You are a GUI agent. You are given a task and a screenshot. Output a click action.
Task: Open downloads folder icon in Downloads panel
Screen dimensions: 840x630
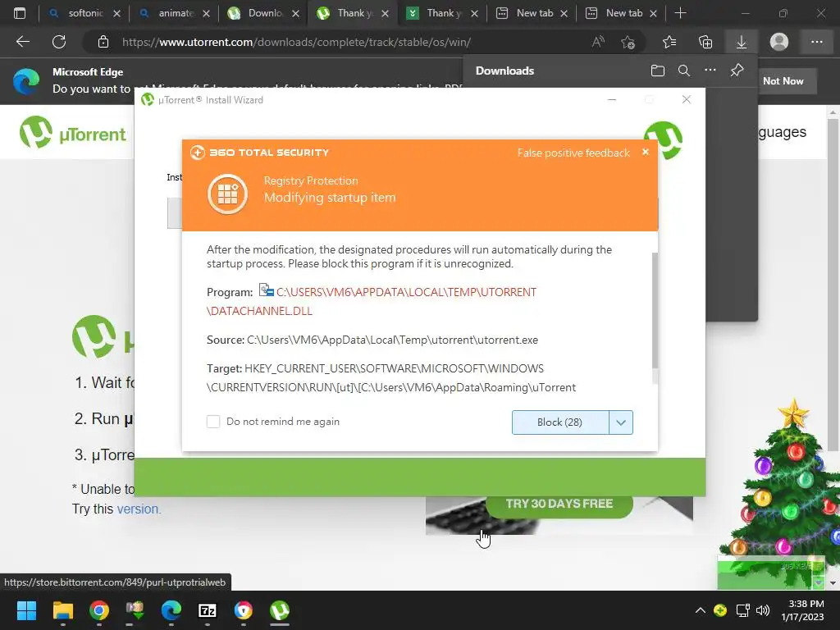658,71
